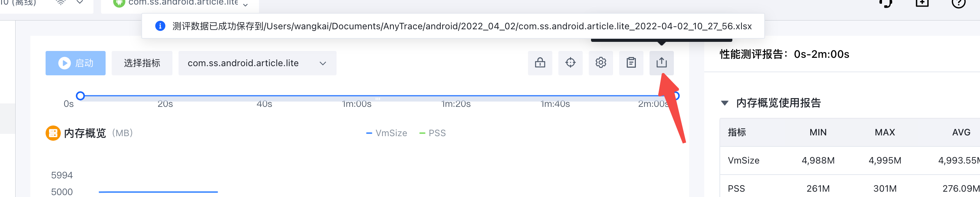Viewport: 980px width, 197px height.
Task: Open the com.ss.android.article.lite process dropdown
Action: [257, 63]
